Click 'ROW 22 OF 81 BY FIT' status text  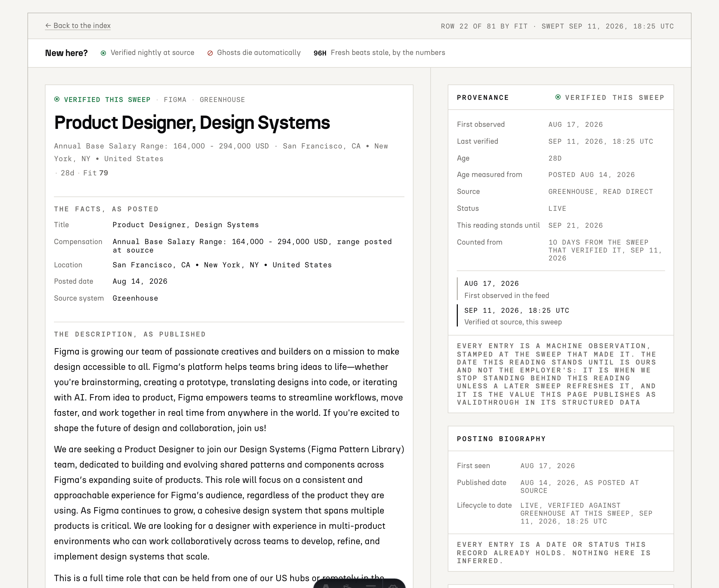coord(484,26)
